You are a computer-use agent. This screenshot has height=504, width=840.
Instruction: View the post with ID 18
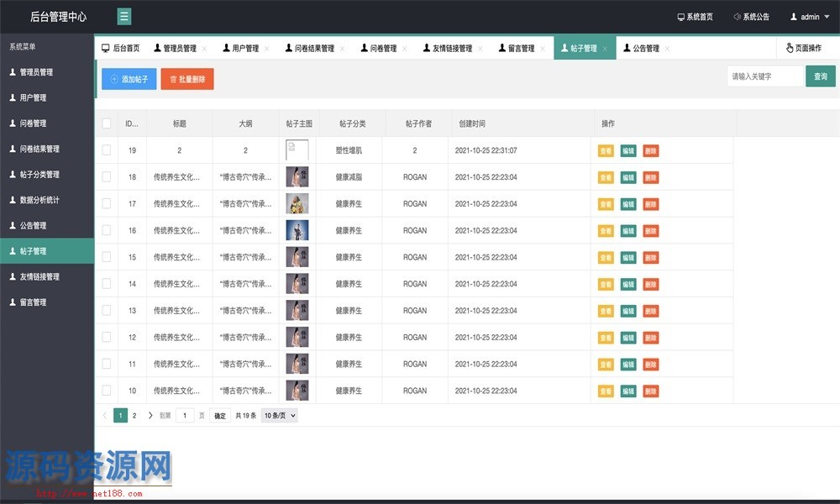[606, 177]
